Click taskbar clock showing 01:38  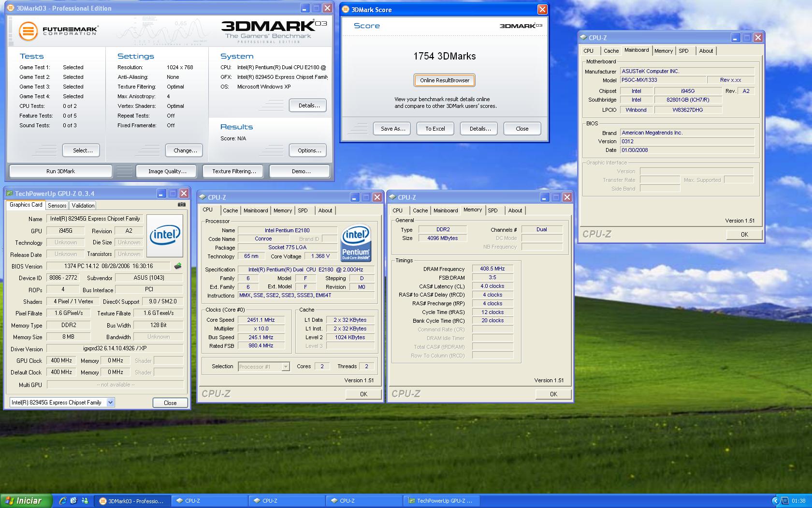[x=798, y=501]
